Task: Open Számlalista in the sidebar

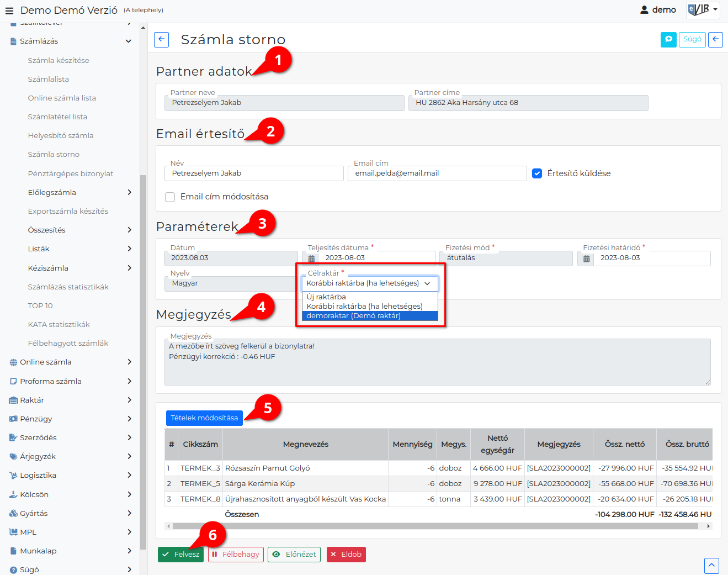Action: pyautogui.click(x=49, y=79)
